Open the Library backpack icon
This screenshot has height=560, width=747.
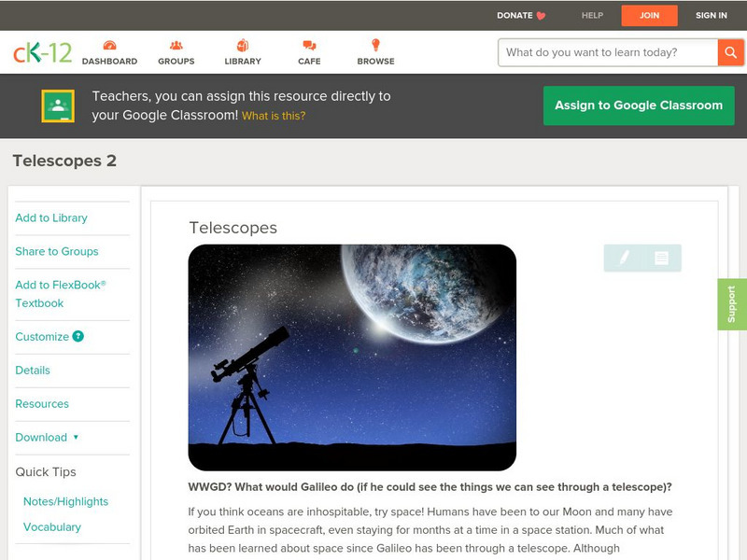coord(243,46)
